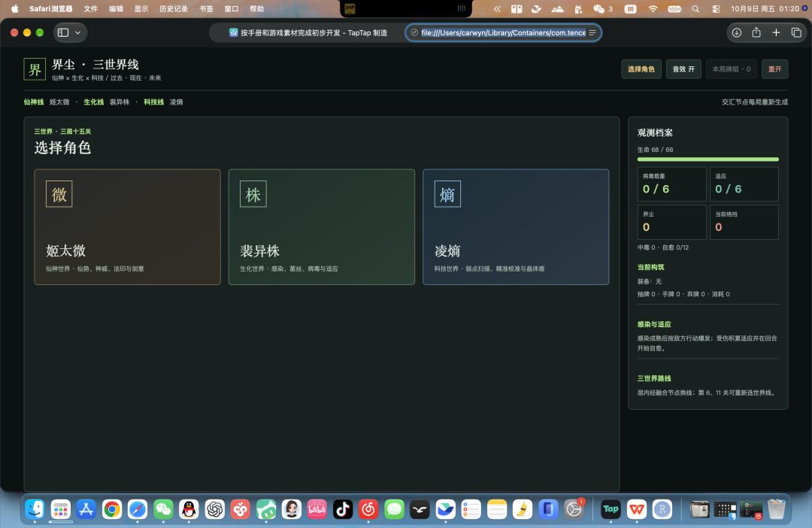Open the 书签 menu
Viewport: 812px width, 528px height.
206,9
